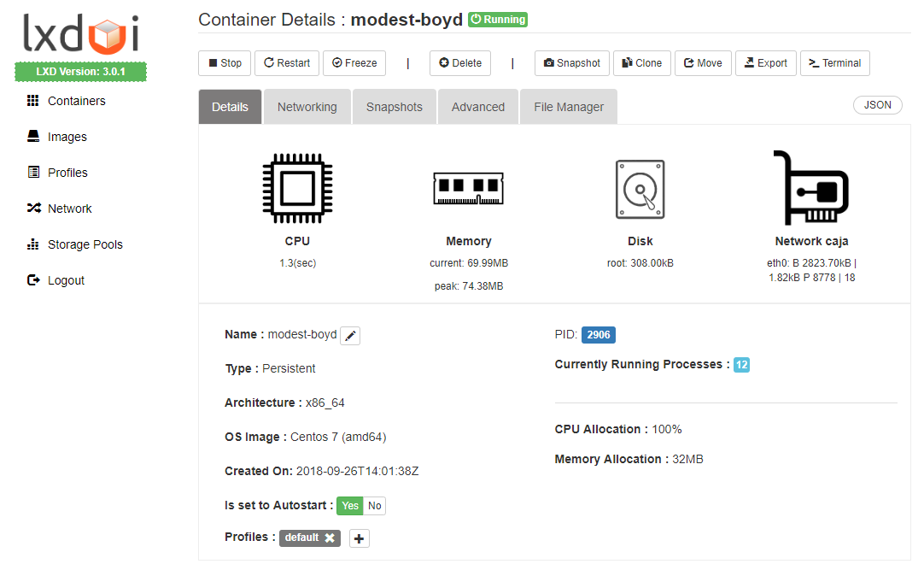Click the Disk drive icon
Screen dimensions: 924x570
pyautogui.click(x=640, y=189)
